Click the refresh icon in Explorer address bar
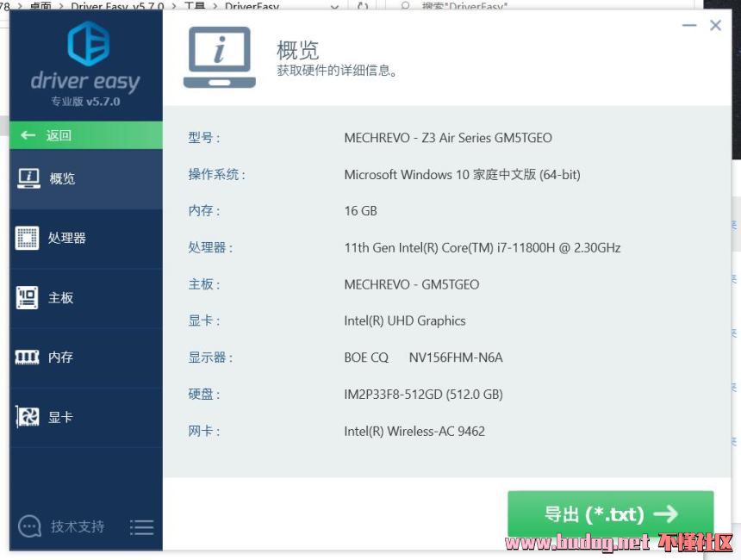Image resolution: width=741 pixels, height=560 pixels. click(x=363, y=6)
